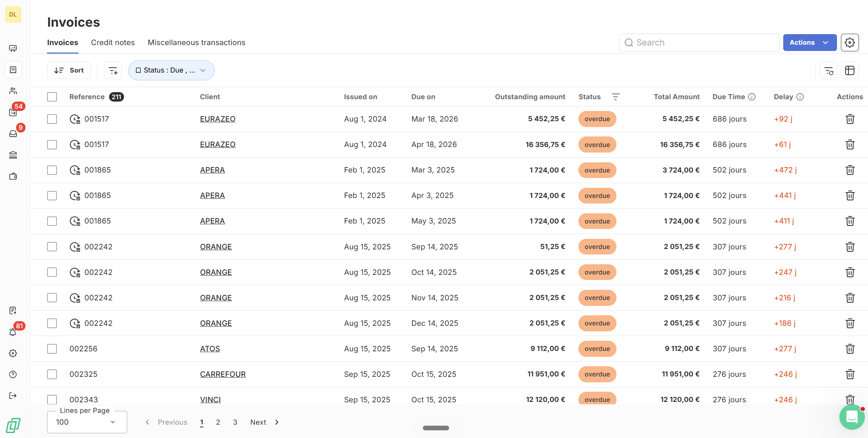Delete the CARREFOUR invoice 002325
This screenshot has width=868, height=438.
pos(850,374)
